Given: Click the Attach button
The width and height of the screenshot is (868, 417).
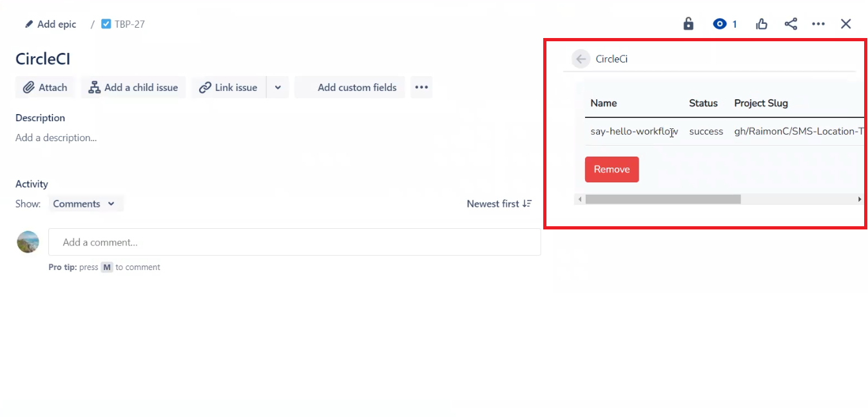Looking at the screenshot, I should (x=45, y=88).
